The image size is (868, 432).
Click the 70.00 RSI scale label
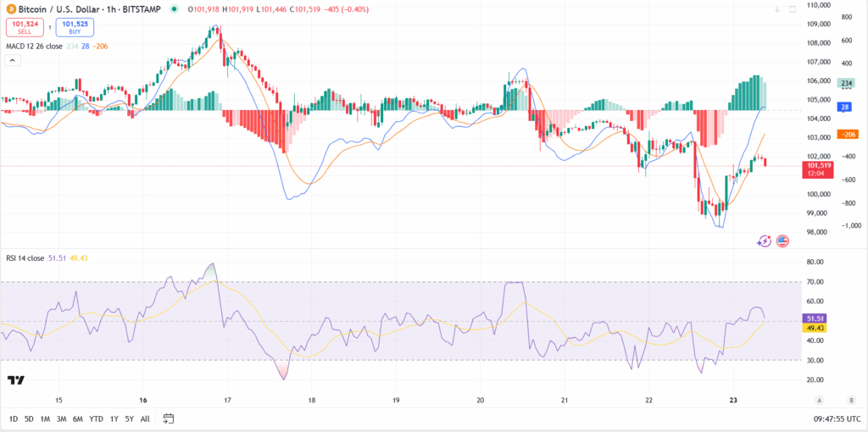(815, 281)
